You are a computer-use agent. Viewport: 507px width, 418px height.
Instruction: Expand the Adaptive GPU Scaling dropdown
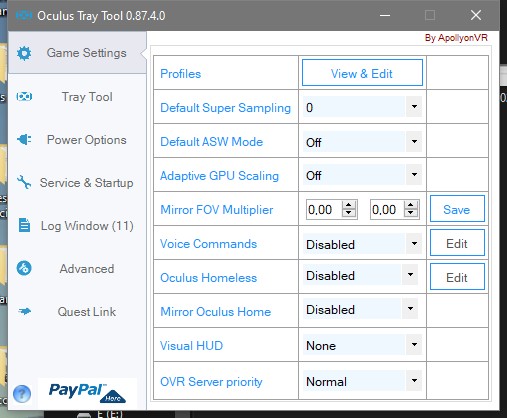coord(414,174)
